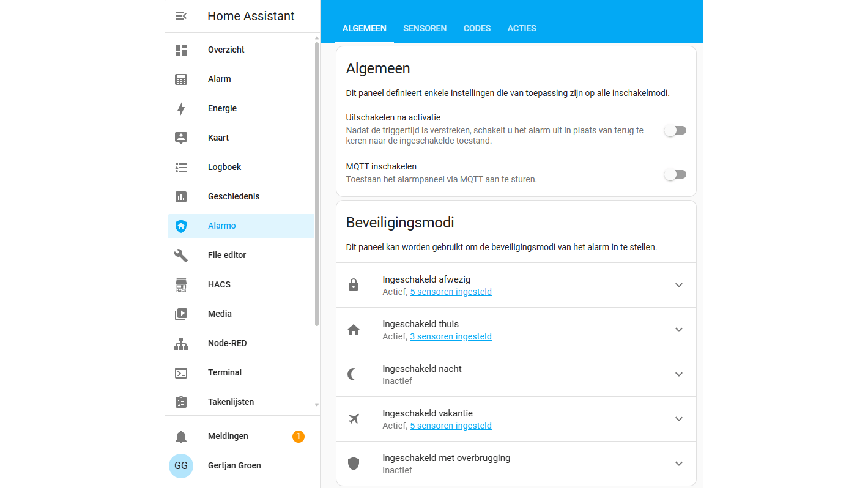
Task: Click the shield icon for Ingeschakeld met overbrugging
Action: coord(354,464)
